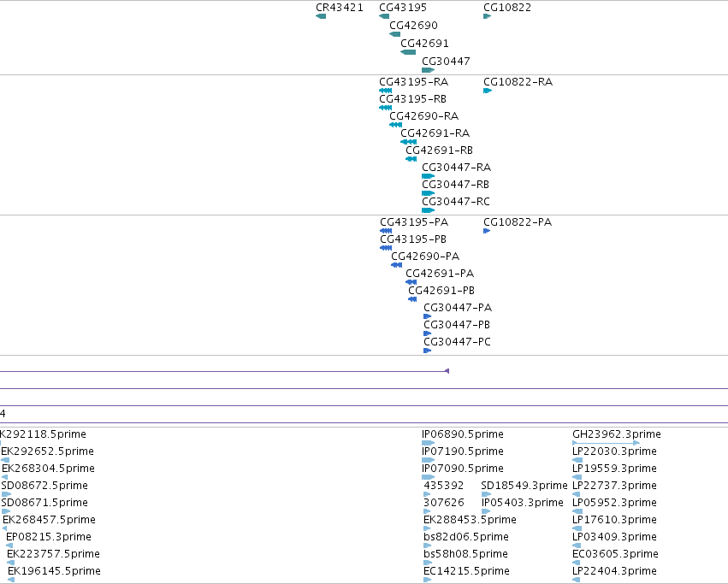
Task: Click the EK223757.5prime EST label
Action: [53, 554]
